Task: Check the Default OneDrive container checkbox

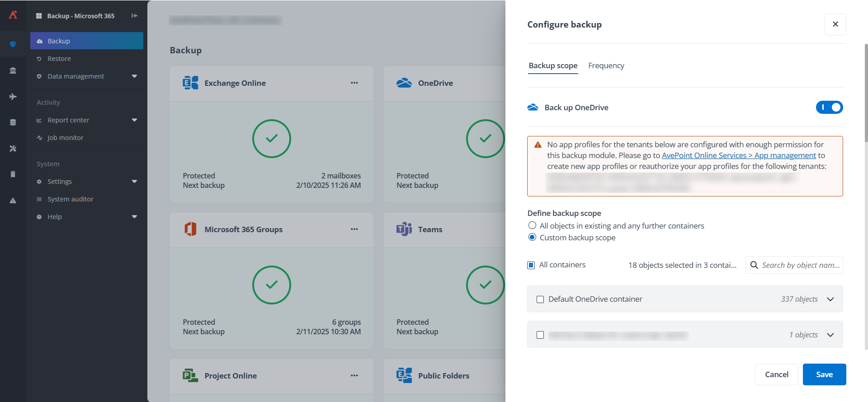Action: pos(540,299)
